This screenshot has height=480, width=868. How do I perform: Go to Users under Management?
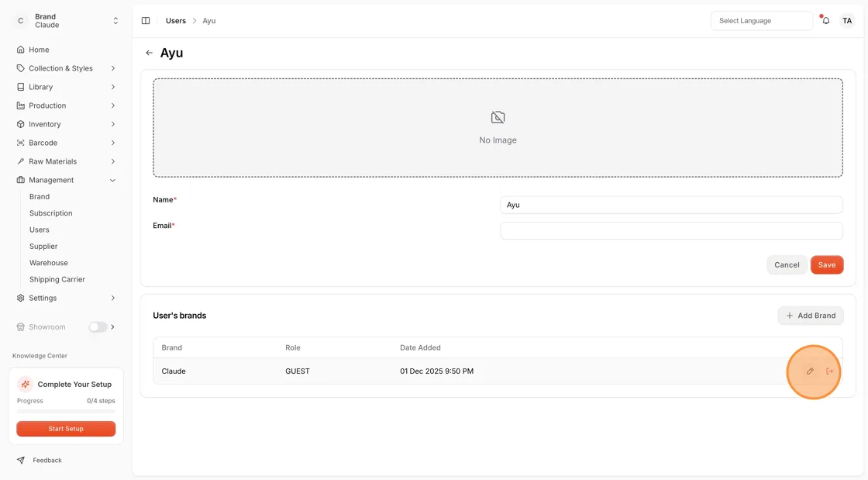[40, 230]
